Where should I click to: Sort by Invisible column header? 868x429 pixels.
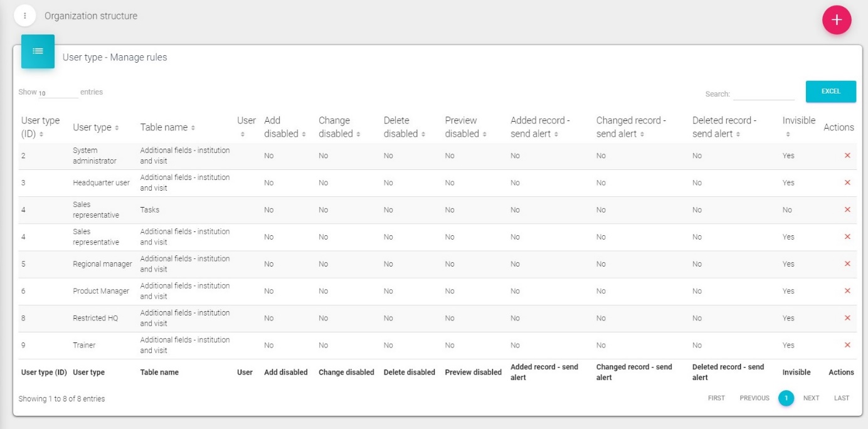[x=798, y=126]
